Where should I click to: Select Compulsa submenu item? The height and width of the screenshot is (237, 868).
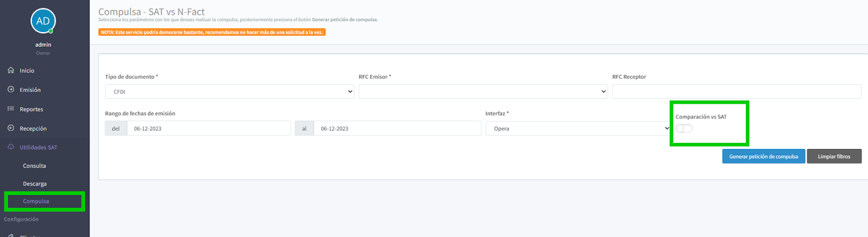tap(36, 201)
